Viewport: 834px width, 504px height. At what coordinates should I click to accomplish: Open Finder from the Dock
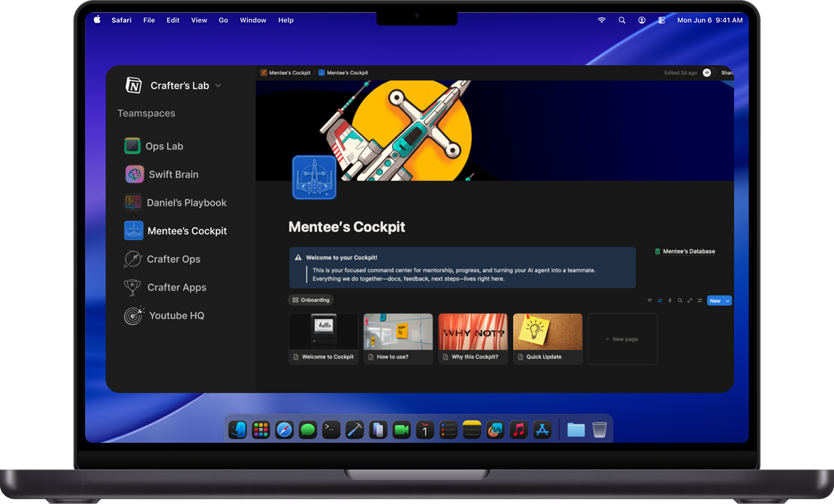pos(238,429)
